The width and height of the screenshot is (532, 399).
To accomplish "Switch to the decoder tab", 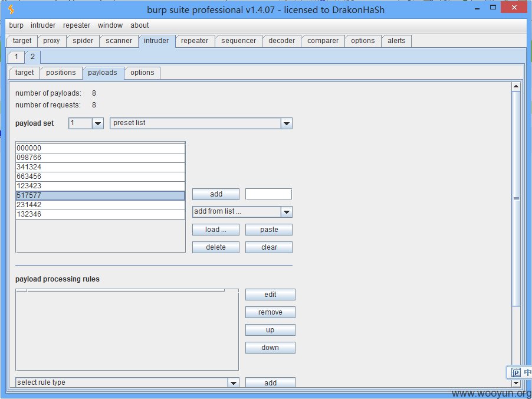I will (281, 41).
